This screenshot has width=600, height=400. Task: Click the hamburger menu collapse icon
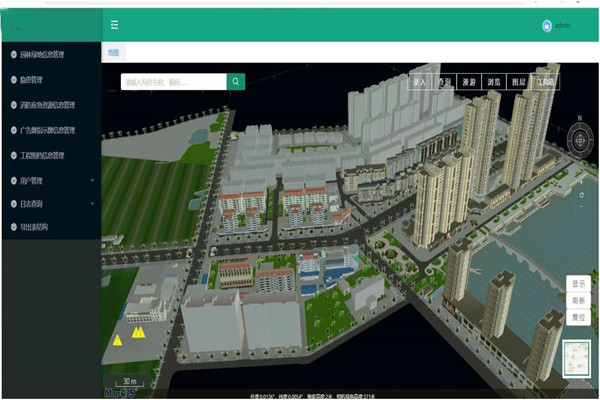[115, 25]
